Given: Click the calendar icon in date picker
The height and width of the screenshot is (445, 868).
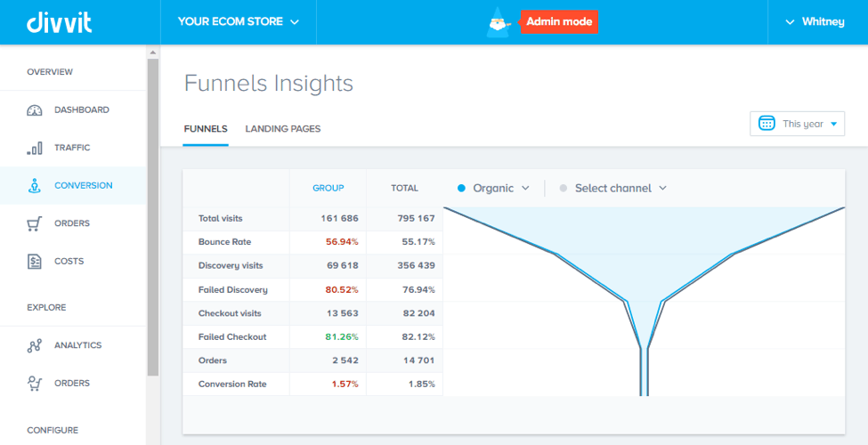Looking at the screenshot, I should tap(767, 124).
